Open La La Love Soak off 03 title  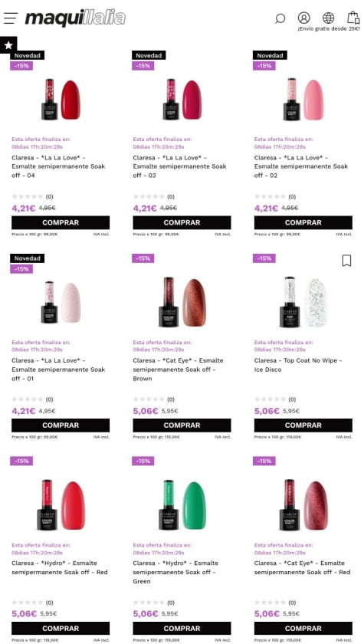(x=180, y=166)
